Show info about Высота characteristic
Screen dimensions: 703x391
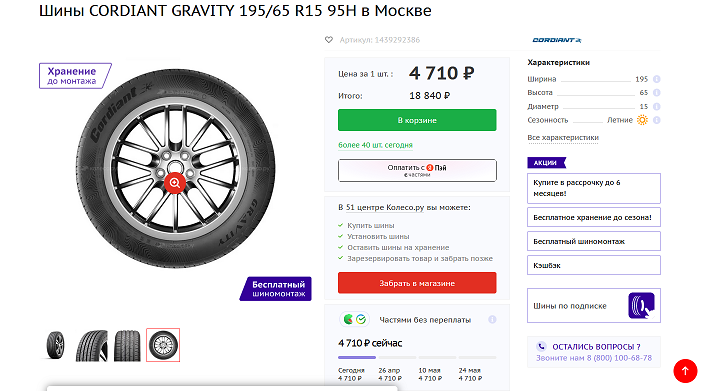coord(656,93)
